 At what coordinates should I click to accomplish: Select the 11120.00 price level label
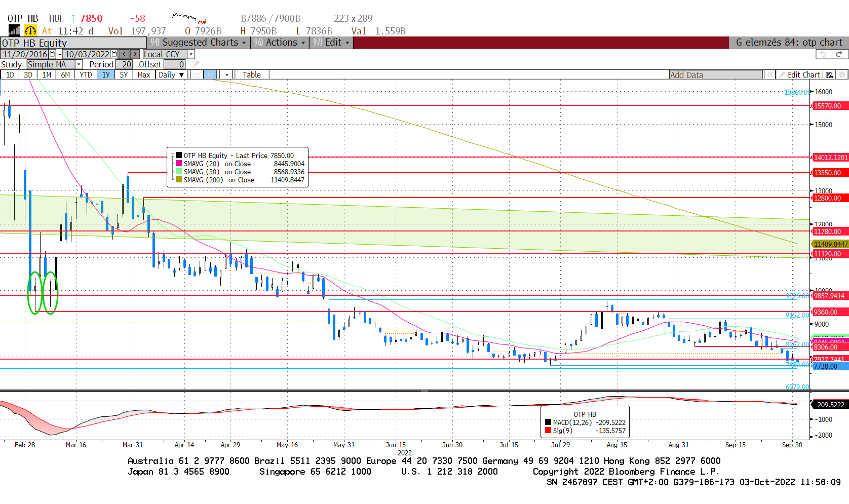point(830,254)
